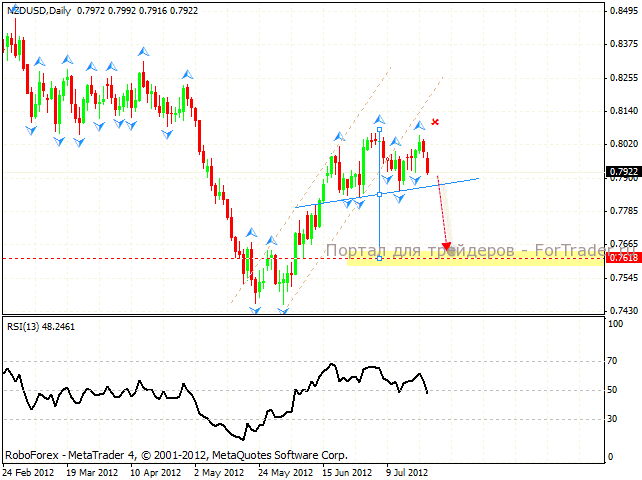The height and width of the screenshot is (480, 642).
Task: Click the red X marker above the candles
Action: point(436,122)
